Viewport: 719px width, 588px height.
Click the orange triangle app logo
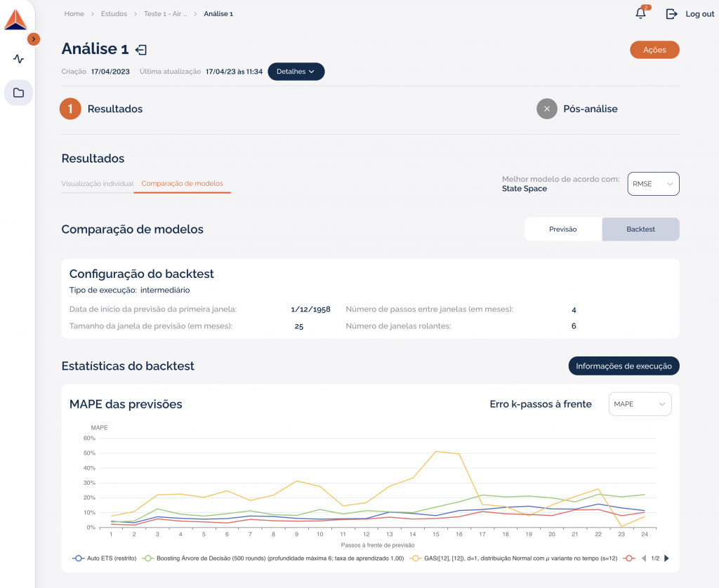pyautogui.click(x=15, y=20)
